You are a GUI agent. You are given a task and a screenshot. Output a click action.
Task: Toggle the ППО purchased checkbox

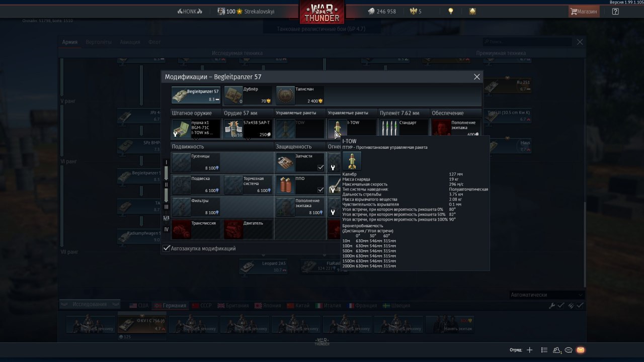pos(320,190)
